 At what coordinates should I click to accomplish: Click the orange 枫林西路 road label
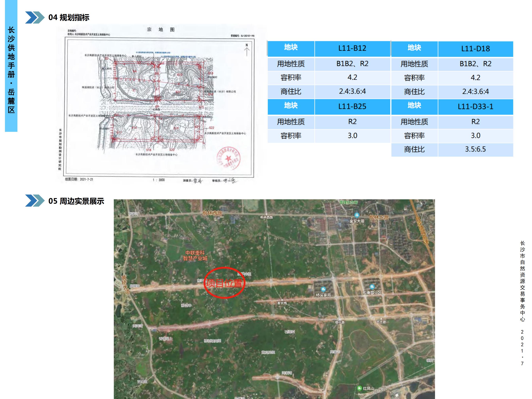212,213
